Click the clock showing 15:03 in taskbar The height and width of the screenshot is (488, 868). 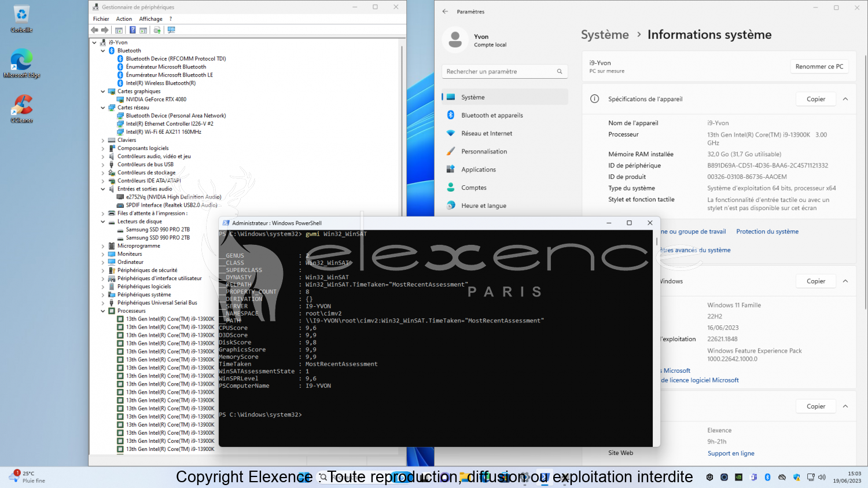pyautogui.click(x=847, y=477)
